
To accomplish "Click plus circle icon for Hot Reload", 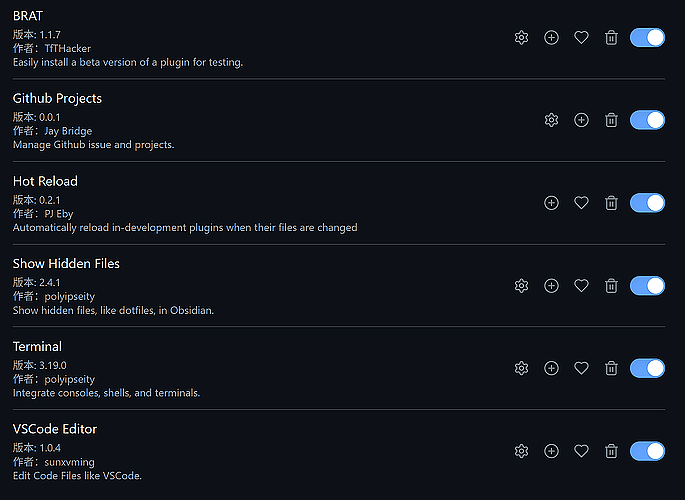I will [551, 203].
